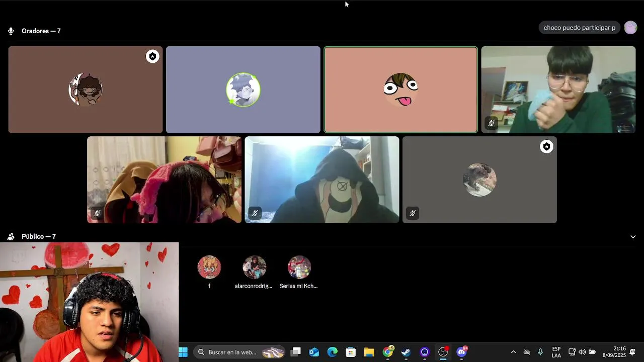Image resolution: width=644 pixels, height=362 pixels.
Task: Select the gray speaker tile with animal avatar
Action: [479, 179]
